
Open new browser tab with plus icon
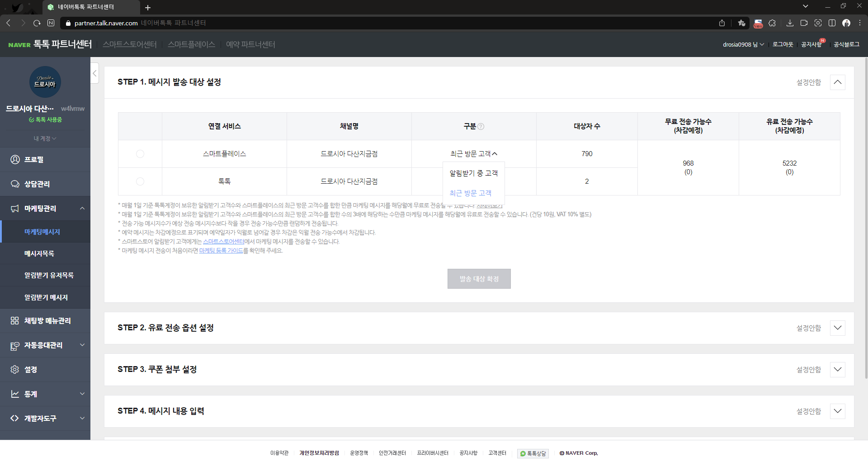148,7
